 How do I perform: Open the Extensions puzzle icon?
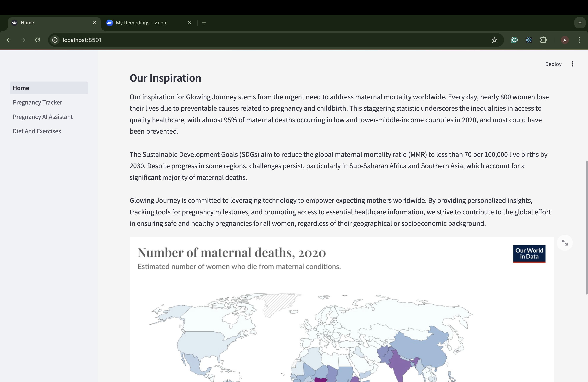(x=543, y=40)
